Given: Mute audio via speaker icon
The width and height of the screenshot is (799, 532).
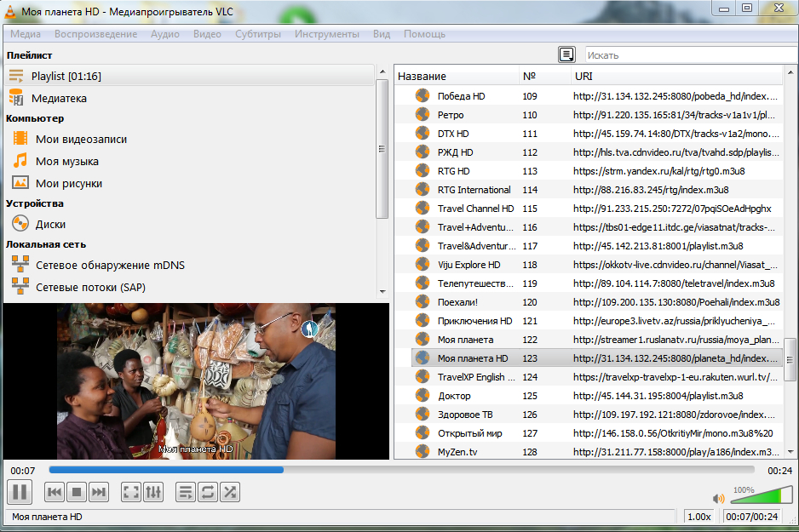Looking at the screenshot, I should pos(718,498).
